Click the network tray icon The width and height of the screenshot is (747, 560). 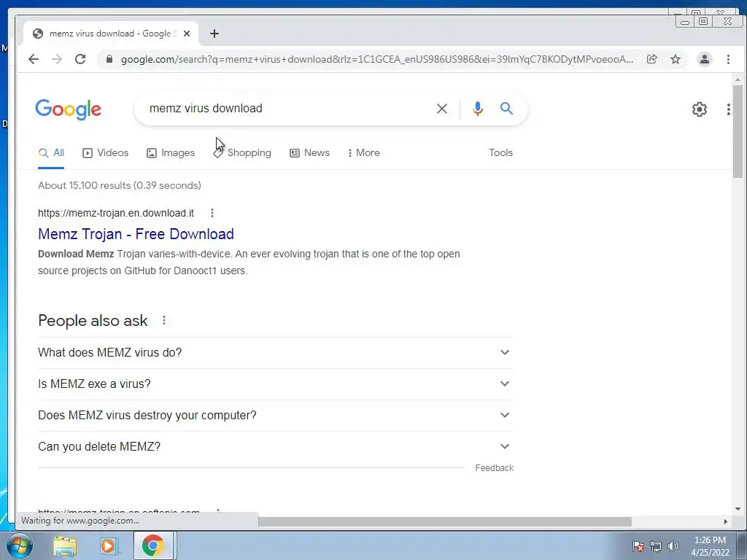click(656, 546)
